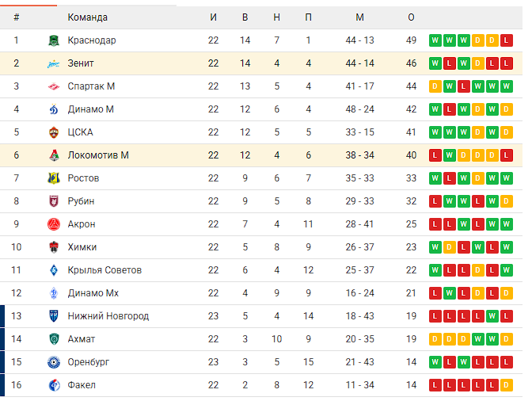The height and width of the screenshot is (401, 532).
Task: Click the Оренбург round logo icon
Action: [54, 362]
